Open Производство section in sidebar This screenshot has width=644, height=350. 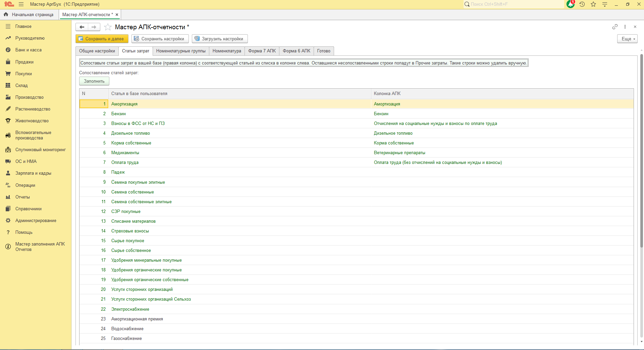point(30,97)
